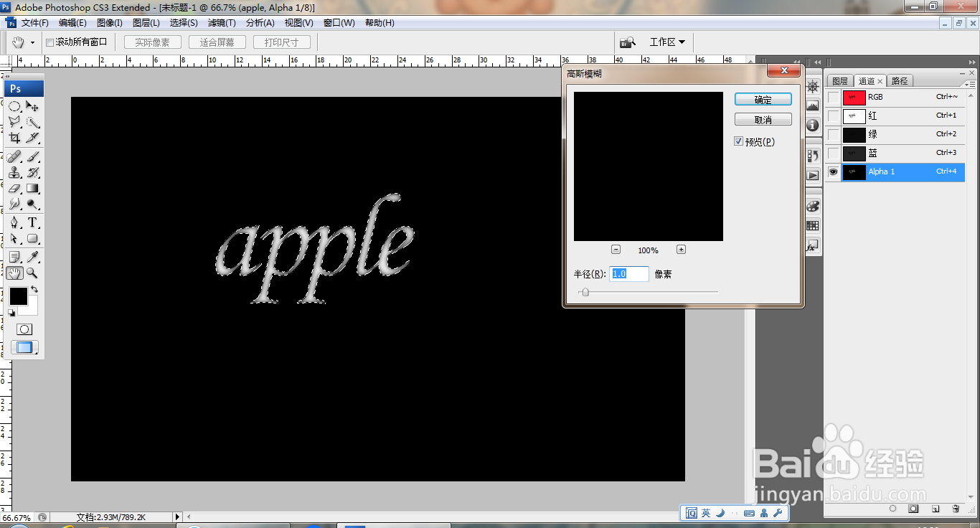The height and width of the screenshot is (528, 980).
Task: Open the 文件(F) menu
Action: [x=34, y=23]
